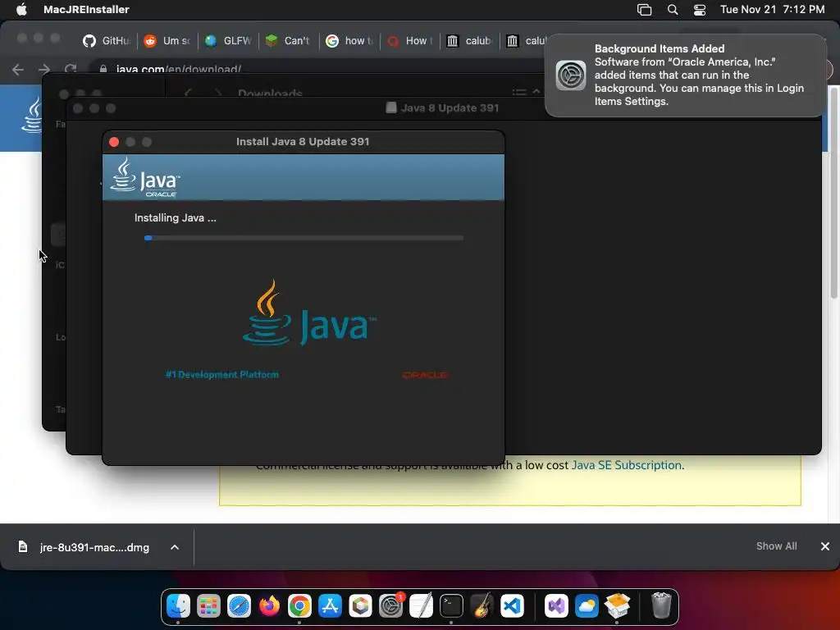Open App Store from the Dock
The image size is (840, 630).
[330, 606]
